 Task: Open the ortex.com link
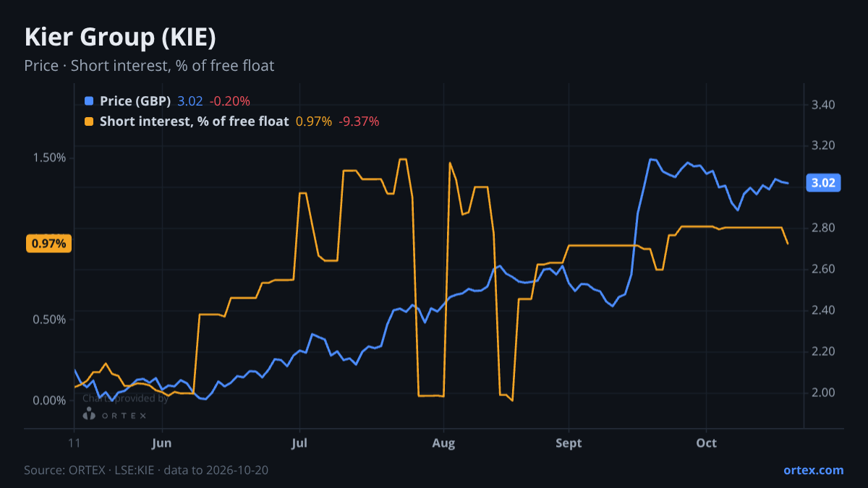813,470
